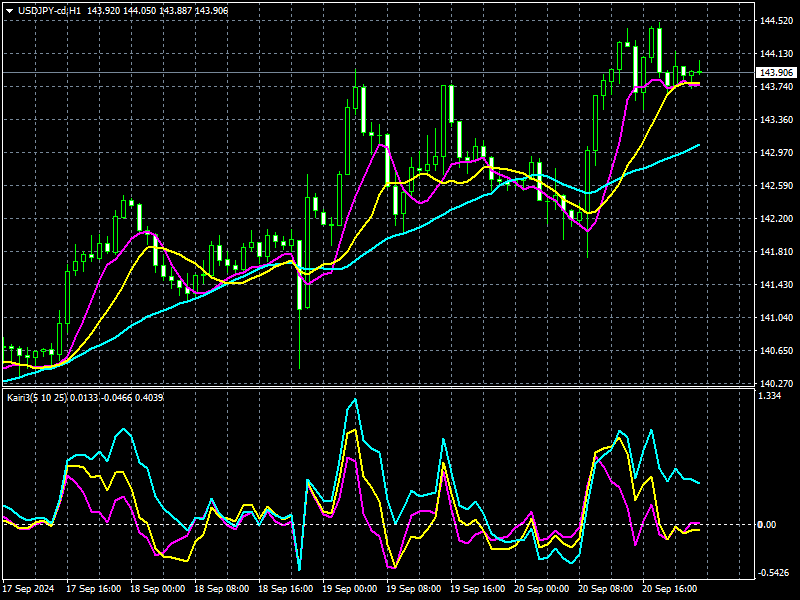Click the 144.520 price scale label

(x=777, y=21)
